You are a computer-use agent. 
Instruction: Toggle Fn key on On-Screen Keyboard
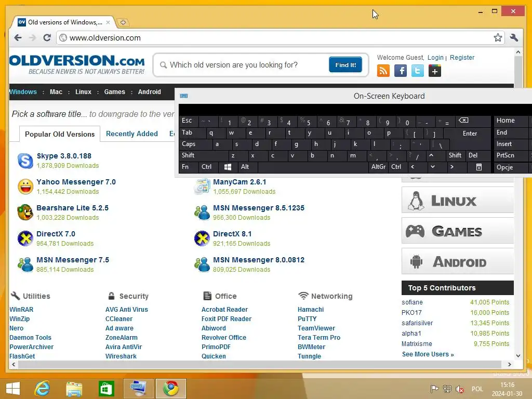coord(188,167)
